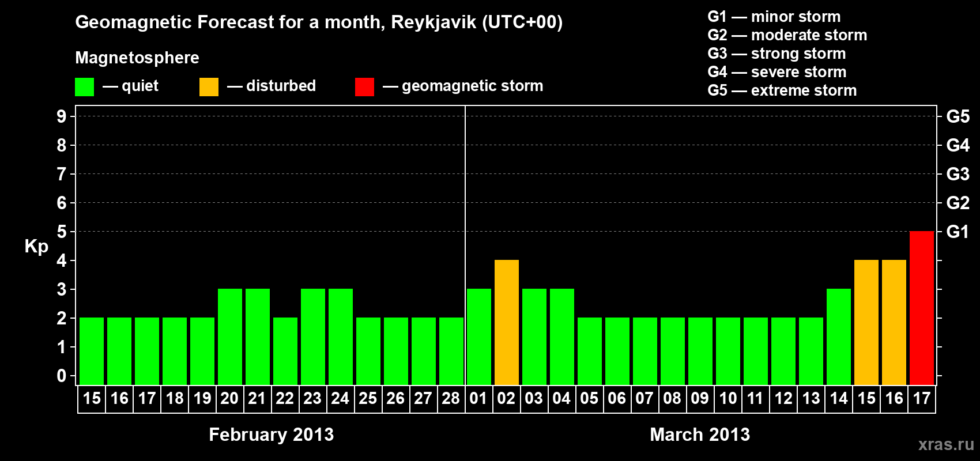Click the 'Kp' axis label
Viewport: 980px width, 461px height.
[36, 247]
